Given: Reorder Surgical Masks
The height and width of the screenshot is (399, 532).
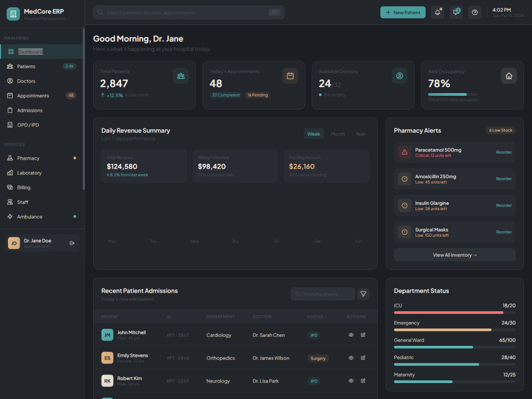Looking at the screenshot, I should pos(503,232).
